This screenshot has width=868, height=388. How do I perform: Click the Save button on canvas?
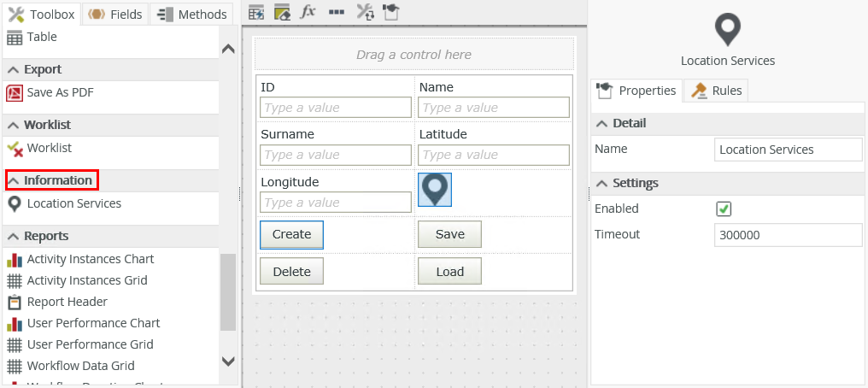click(449, 234)
